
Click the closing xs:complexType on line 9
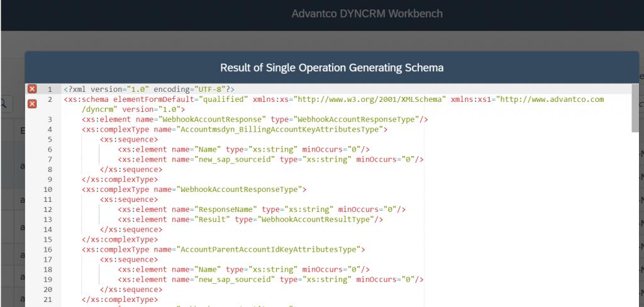point(120,179)
